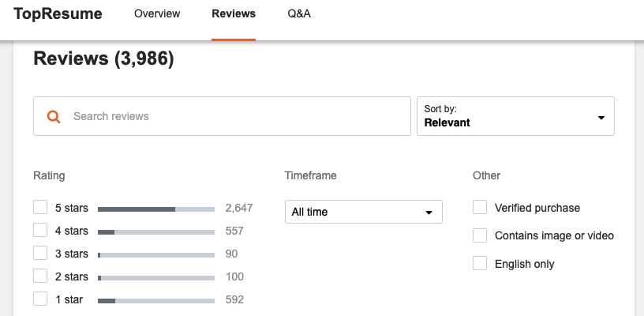
Task: Tick the 4 stars checkbox
Action: 40,231
